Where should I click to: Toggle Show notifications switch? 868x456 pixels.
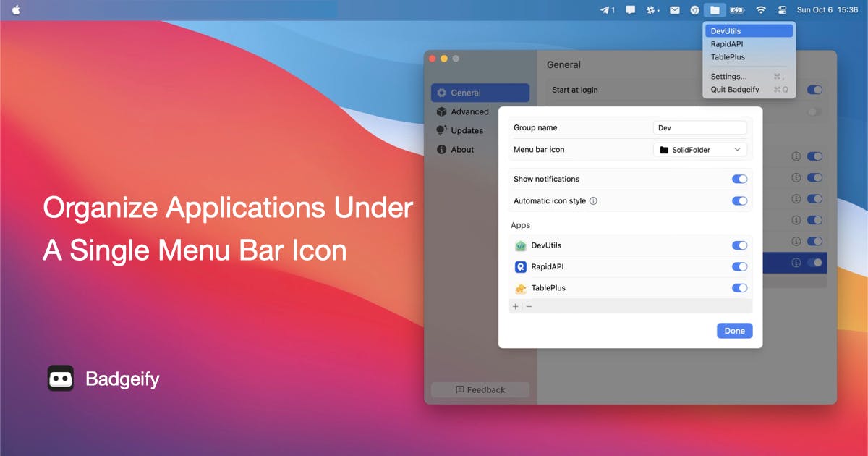click(x=739, y=179)
